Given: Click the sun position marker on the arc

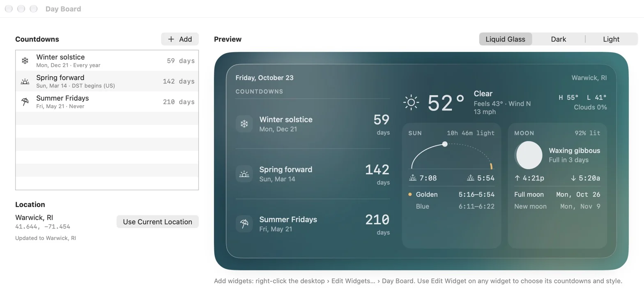Looking at the screenshot, I should coord(444,144).
